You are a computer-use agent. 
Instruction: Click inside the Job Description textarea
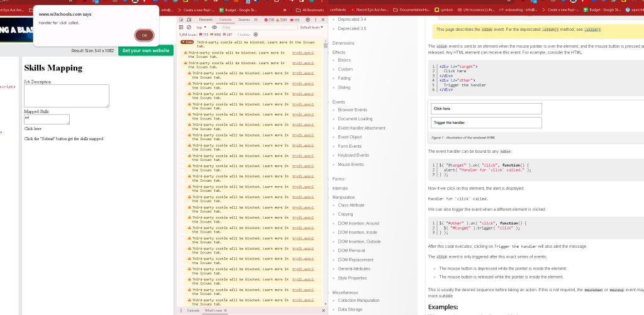coord(67,96)
